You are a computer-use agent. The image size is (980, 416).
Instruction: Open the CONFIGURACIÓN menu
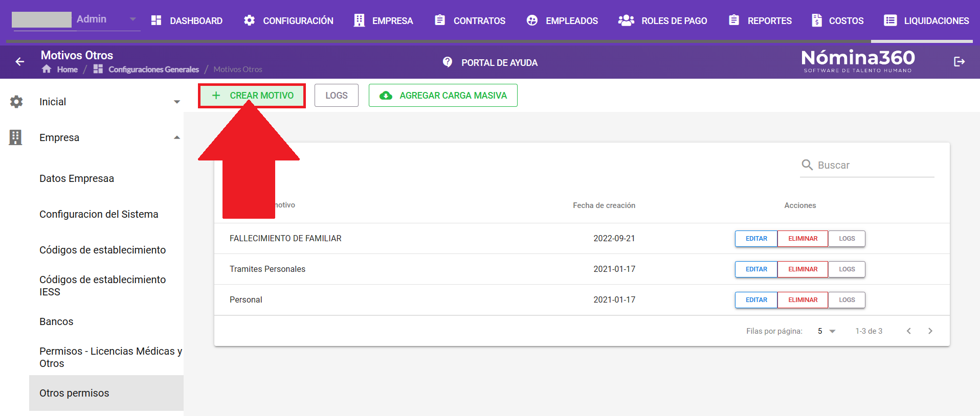tap(288, 20)
